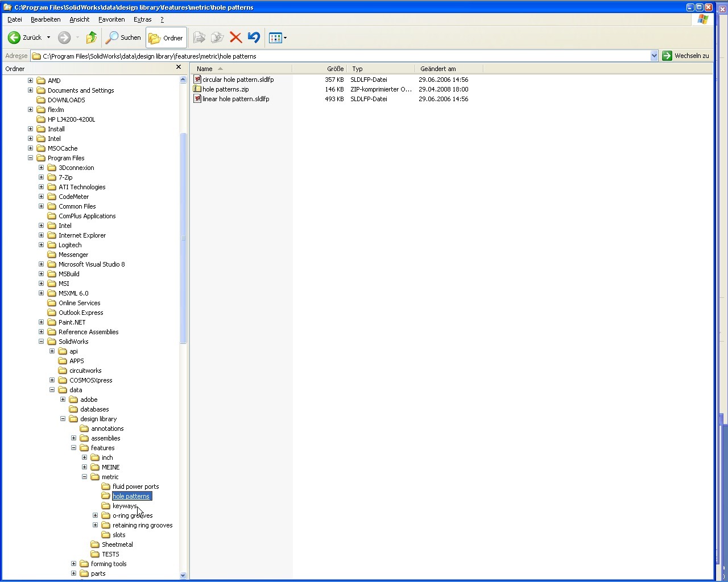This screenshot has height=582, width=728.
Task: Expand the COSMOSXpress folder node
Action: [x=52, y=380]
